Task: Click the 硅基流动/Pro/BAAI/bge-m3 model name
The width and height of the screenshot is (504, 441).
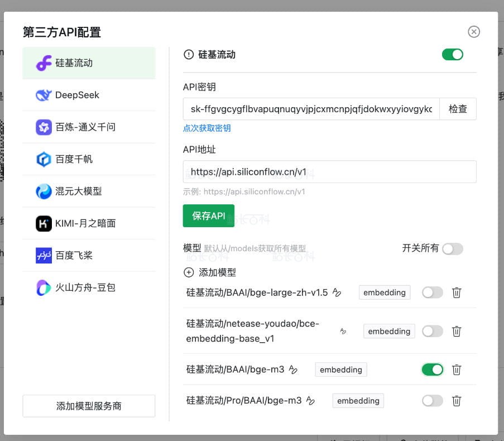Action: (x=244, y=400)
